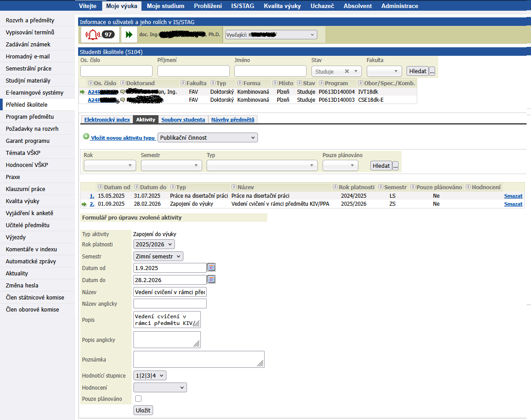Screen dimensions: 531x420
Task: Open the Hodnocení dropdown in the form
Action: tap(160, 387)
